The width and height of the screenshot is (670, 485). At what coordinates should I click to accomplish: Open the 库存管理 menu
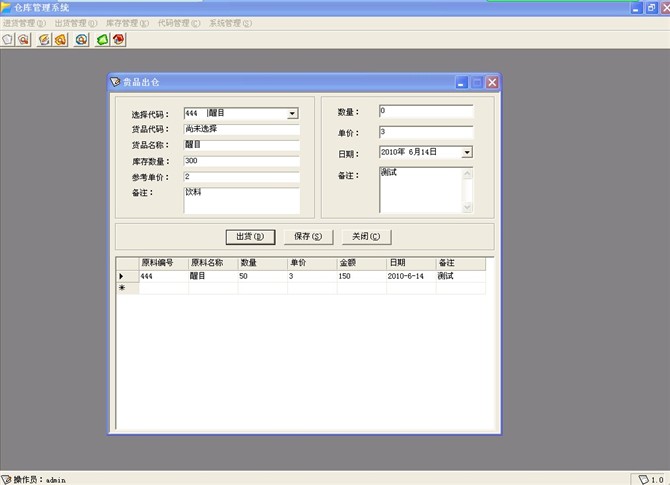coord(127,23)
